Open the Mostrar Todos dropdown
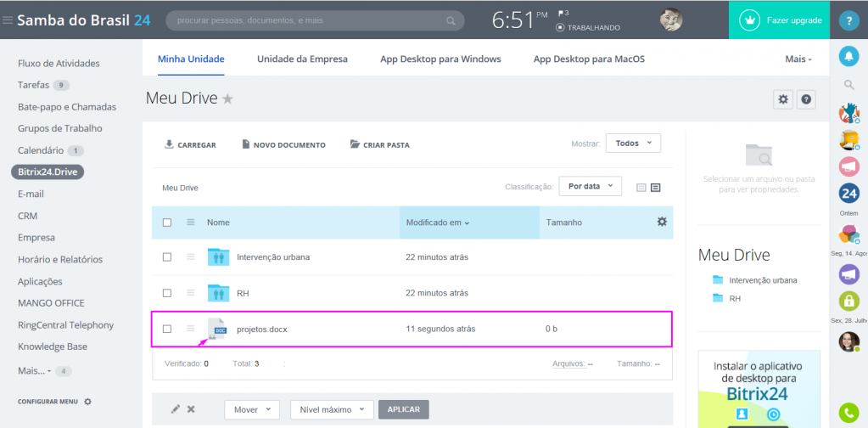 coord(633,143)
